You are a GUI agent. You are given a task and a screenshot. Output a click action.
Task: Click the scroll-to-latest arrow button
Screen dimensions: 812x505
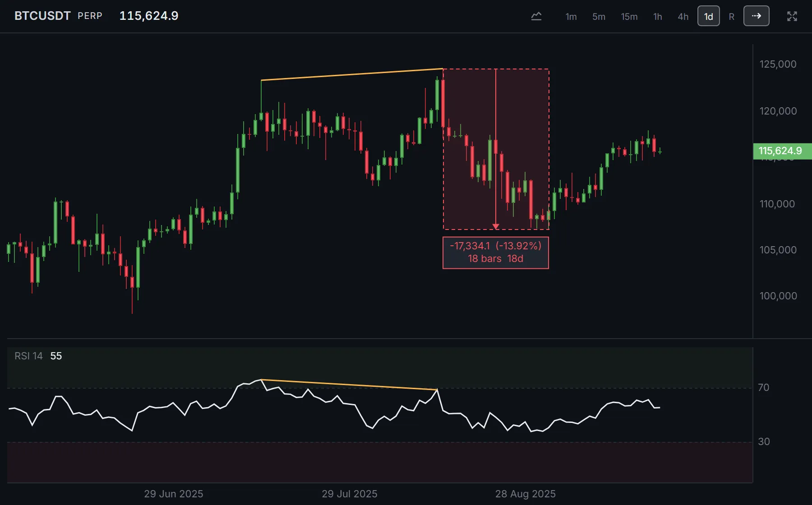pos(757,16)
